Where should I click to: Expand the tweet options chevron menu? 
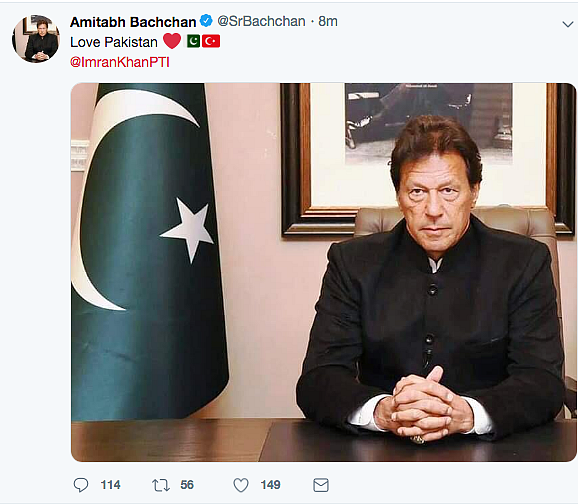[568, 24]
